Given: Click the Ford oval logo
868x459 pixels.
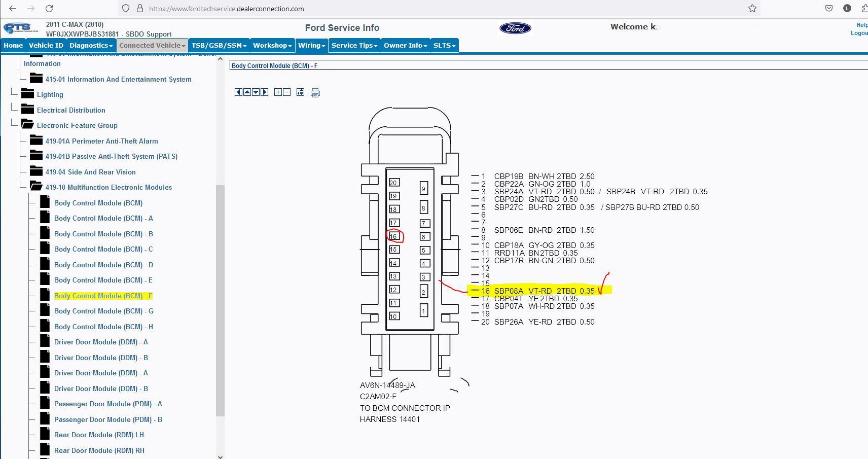Looking at the screenshot, I should point(516,28).
